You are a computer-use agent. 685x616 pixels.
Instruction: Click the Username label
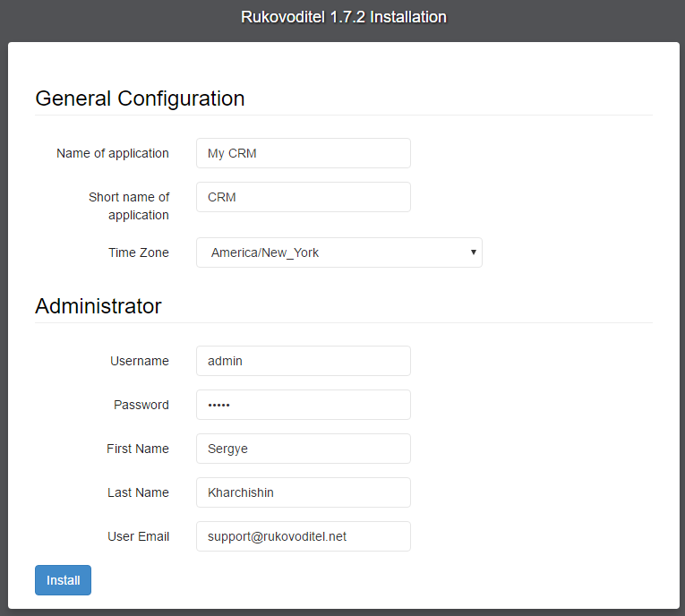[x=140, y=361]
